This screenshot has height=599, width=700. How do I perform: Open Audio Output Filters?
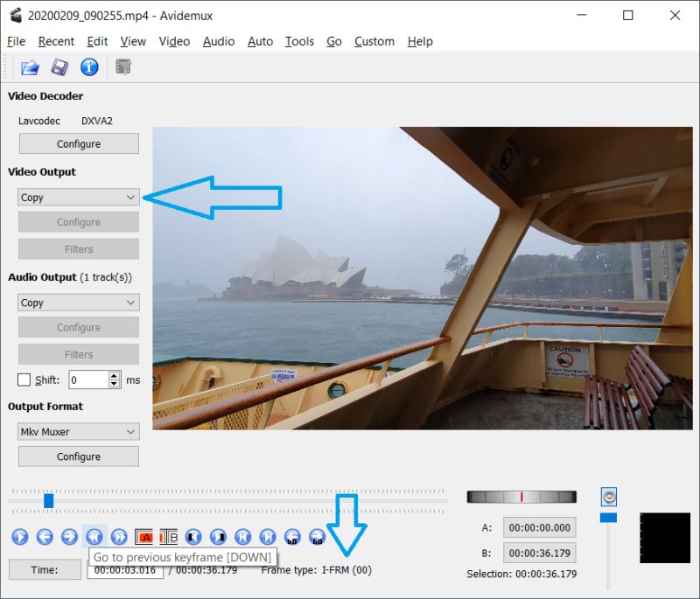78,353
